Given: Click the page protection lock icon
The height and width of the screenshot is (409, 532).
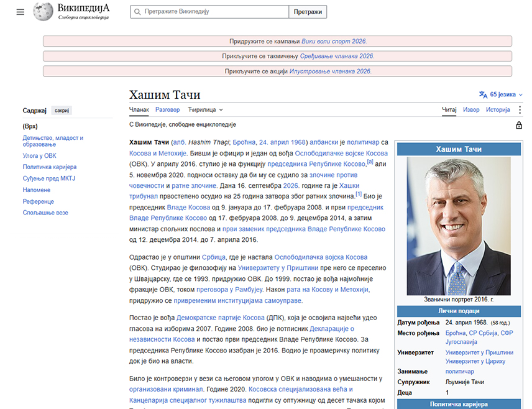Looking at the screenshot, I should click(519, 125).
